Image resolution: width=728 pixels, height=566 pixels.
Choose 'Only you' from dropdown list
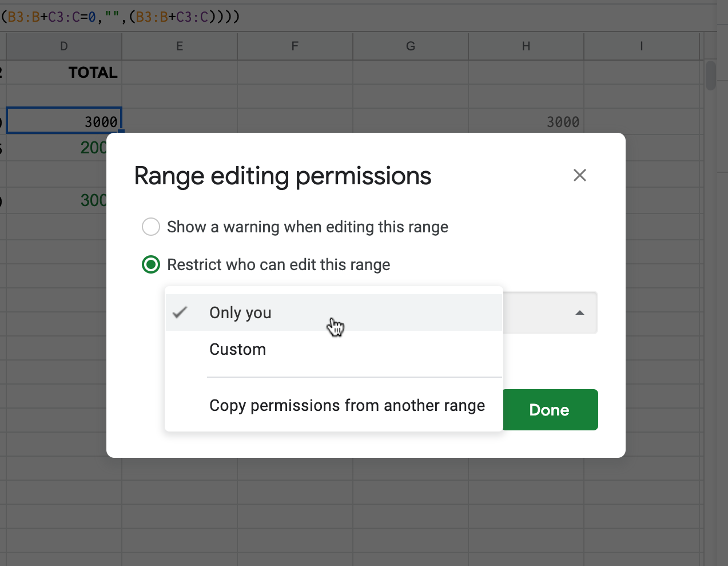coord(240,312)
